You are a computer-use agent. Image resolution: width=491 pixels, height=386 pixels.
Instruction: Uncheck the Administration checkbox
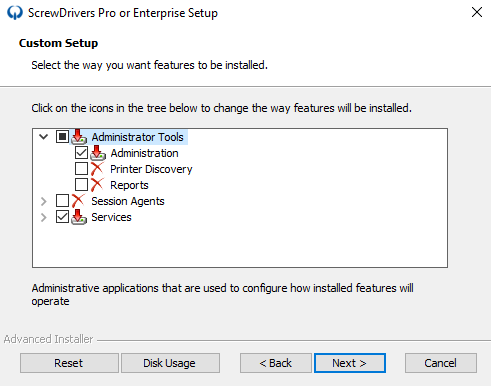click(81, 153)
